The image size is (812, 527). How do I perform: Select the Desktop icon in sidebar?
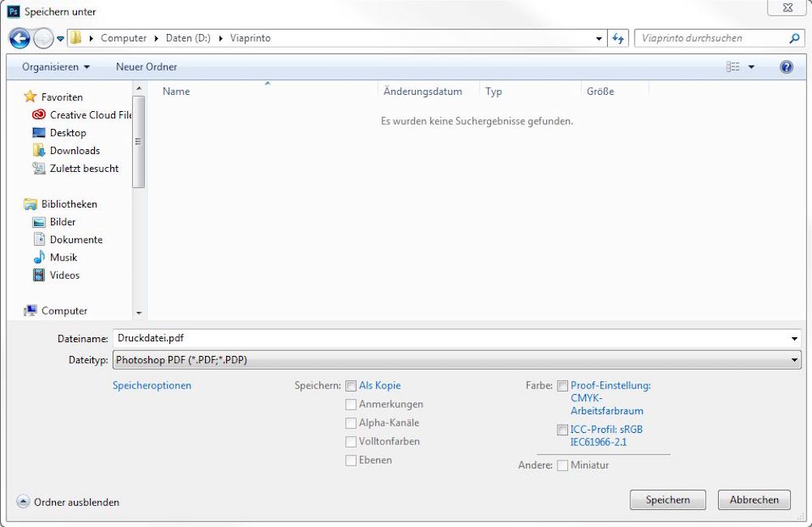(x=38, y=133)
